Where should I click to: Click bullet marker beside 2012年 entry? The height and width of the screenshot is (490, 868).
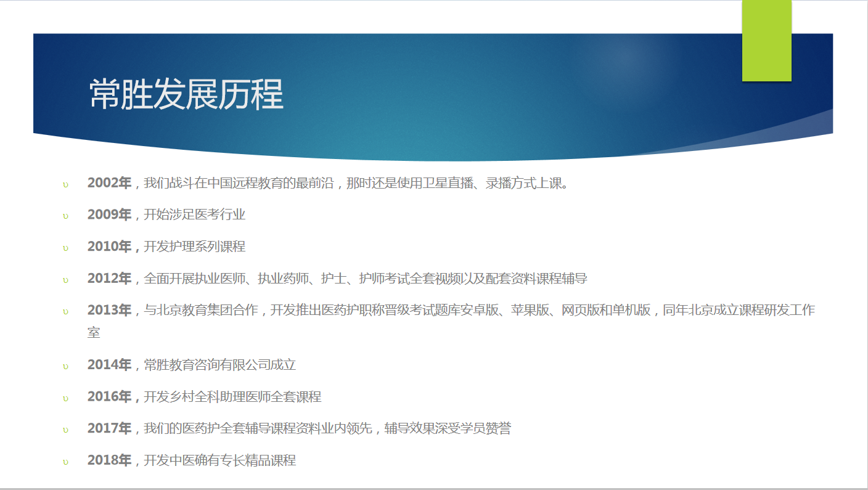tap(65, 280)
